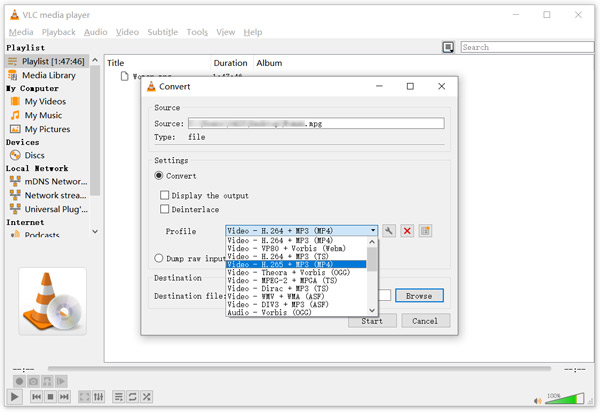
Task: Choose Video - WMV + WMA (ASF) profile
Action: click(296, 296)
